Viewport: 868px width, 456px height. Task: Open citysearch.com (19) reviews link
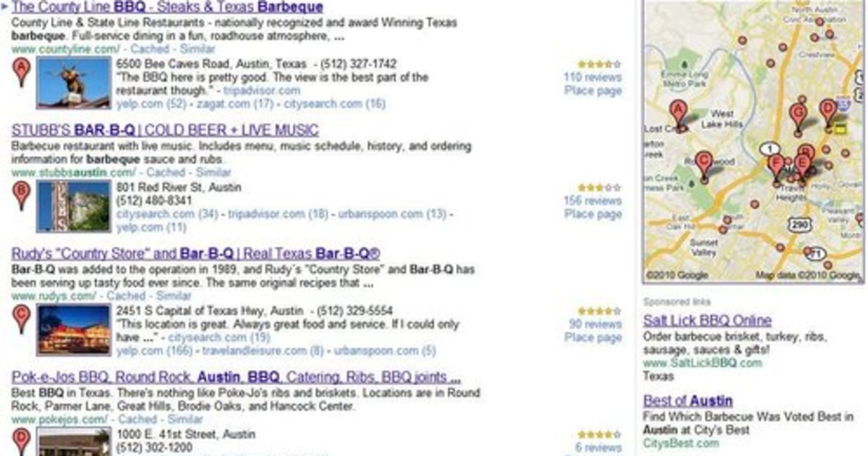pyautogui.click(x=219, y=337)
